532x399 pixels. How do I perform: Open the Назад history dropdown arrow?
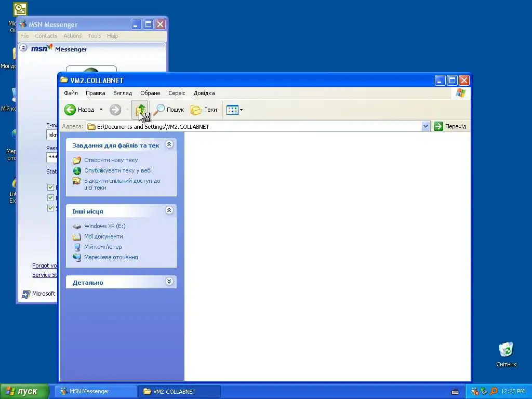click(x=101, y=110)
